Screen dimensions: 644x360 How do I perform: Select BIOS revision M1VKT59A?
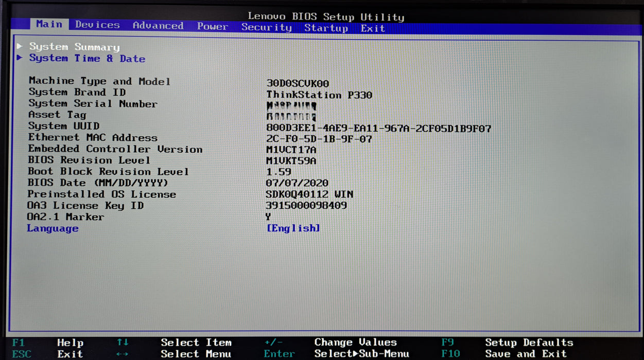[291, 161]
